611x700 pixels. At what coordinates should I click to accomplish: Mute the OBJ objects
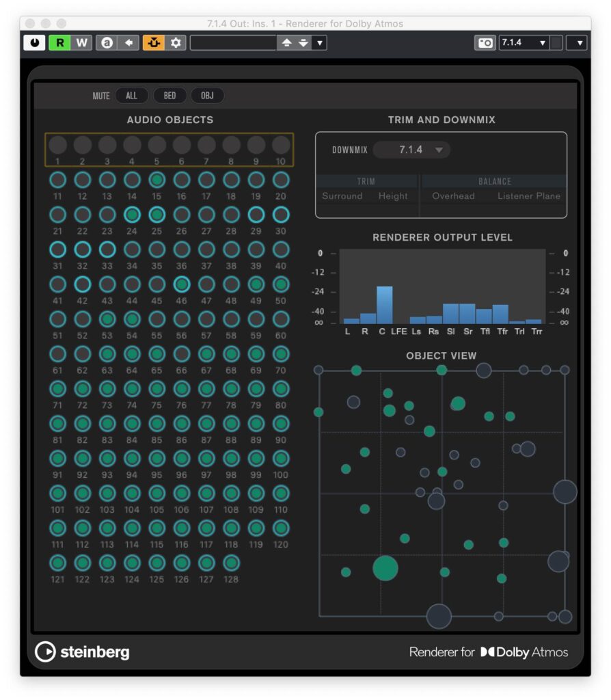coord(207,96)
